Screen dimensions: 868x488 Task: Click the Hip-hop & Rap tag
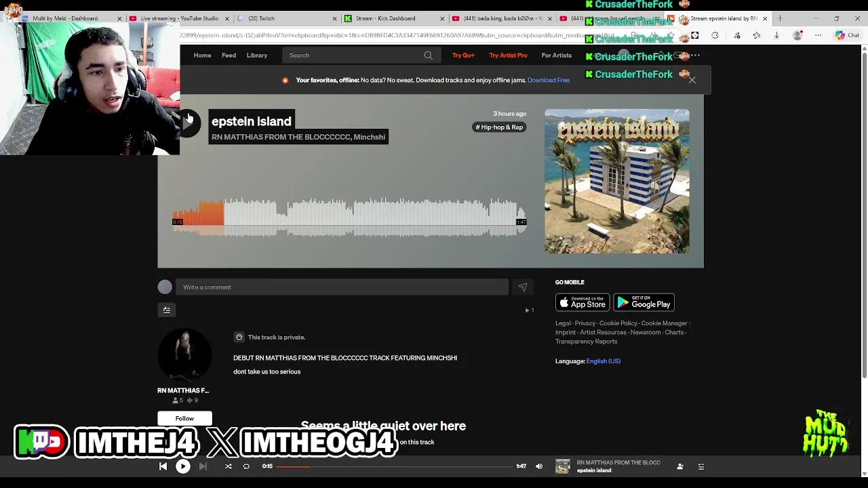click(x=499, y=127)
